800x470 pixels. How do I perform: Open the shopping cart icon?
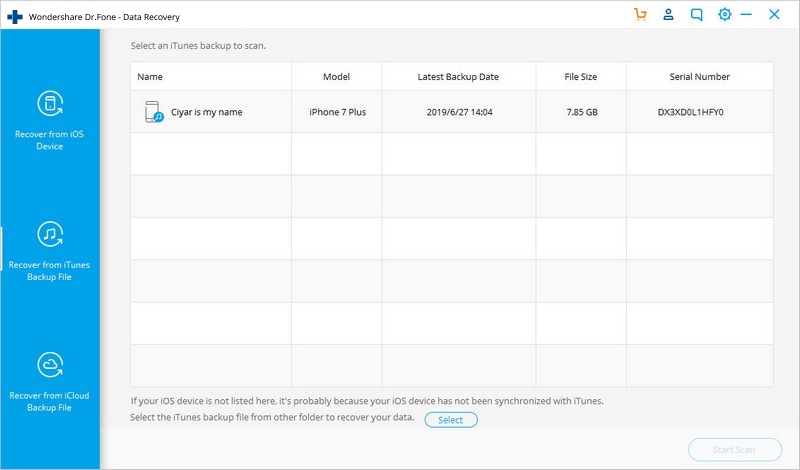click(640, 15)
